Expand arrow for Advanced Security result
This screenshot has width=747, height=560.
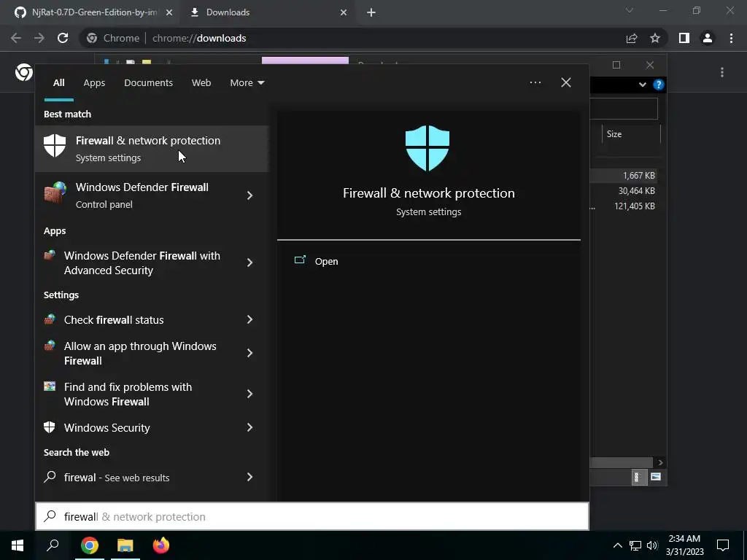pos(249,262)
